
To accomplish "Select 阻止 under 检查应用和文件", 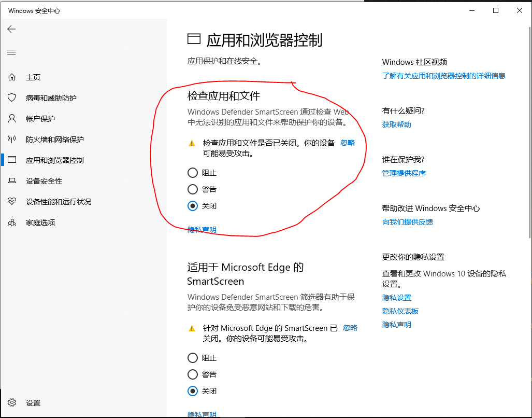I will pos(193,173).
